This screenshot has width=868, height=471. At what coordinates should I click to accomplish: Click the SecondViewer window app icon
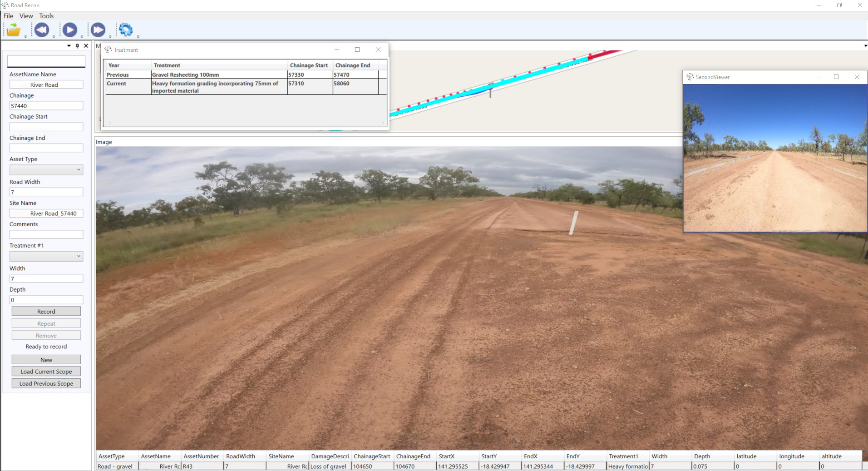[690, 77]
